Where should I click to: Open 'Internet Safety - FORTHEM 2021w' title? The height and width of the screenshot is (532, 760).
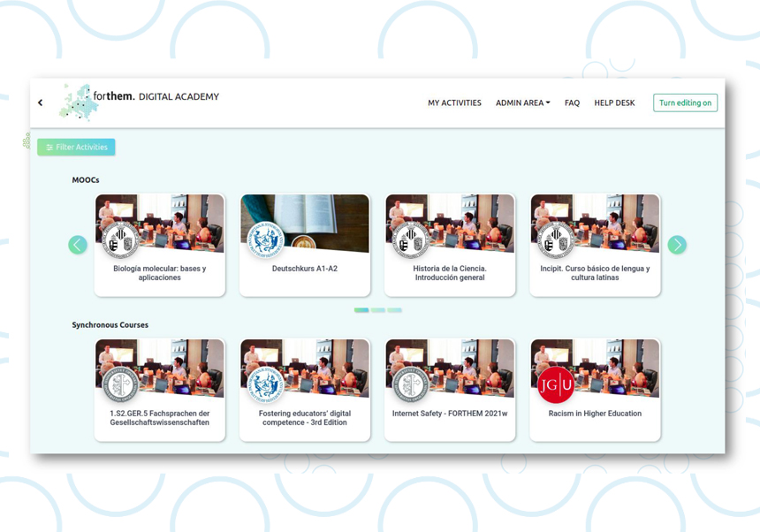(x=450, y=414)
